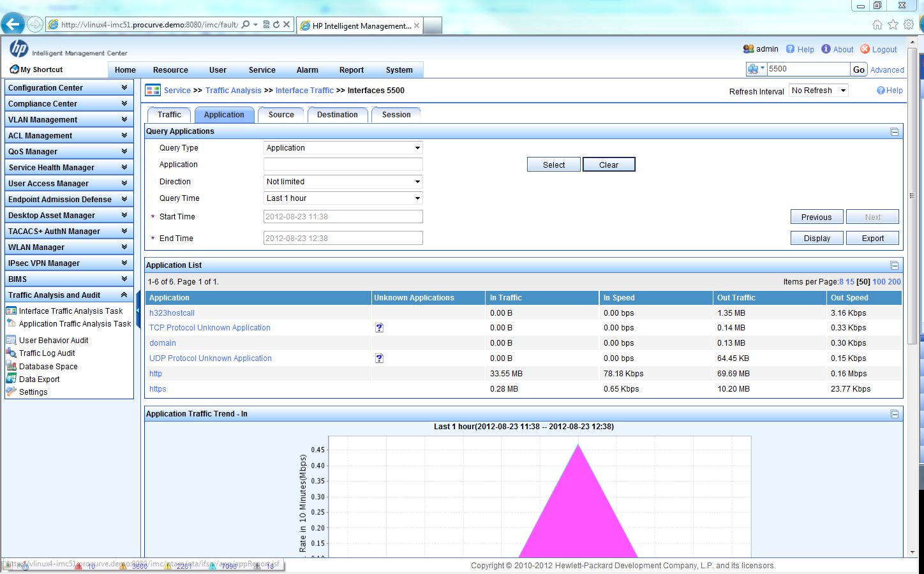Click the page Help icon near Refresh Interval
Image resolution: width=924 pixels, height=574 pixels.
click(881, 91)
